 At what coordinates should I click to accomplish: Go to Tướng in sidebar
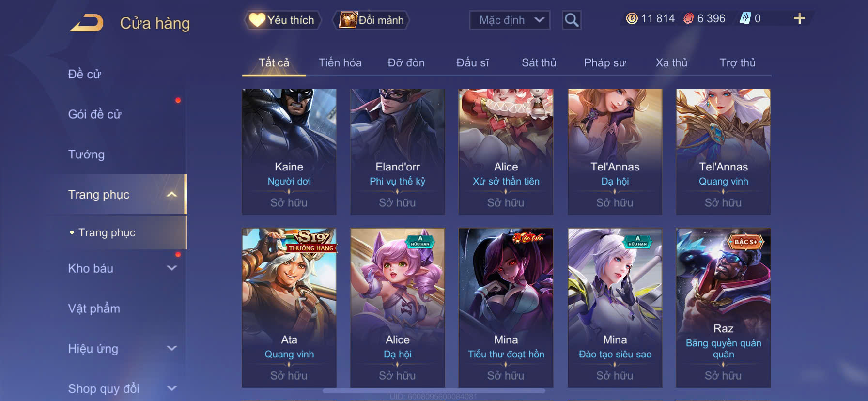tap(86, 154)
